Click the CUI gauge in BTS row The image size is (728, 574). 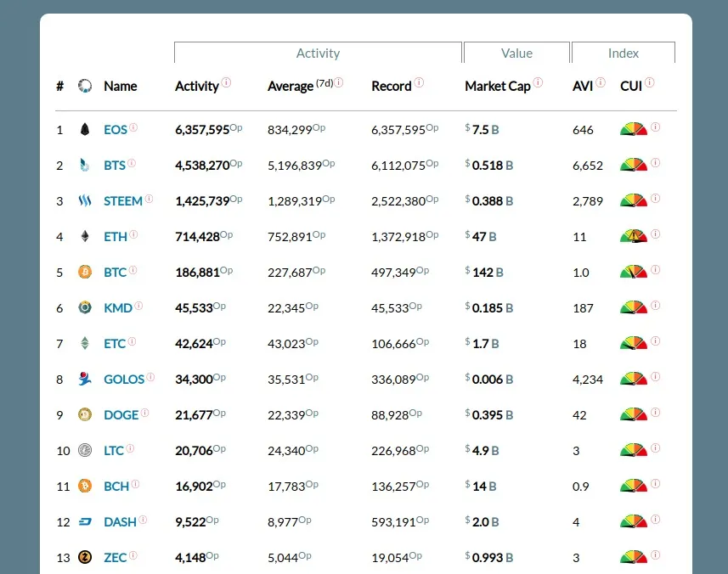(634, 164)
